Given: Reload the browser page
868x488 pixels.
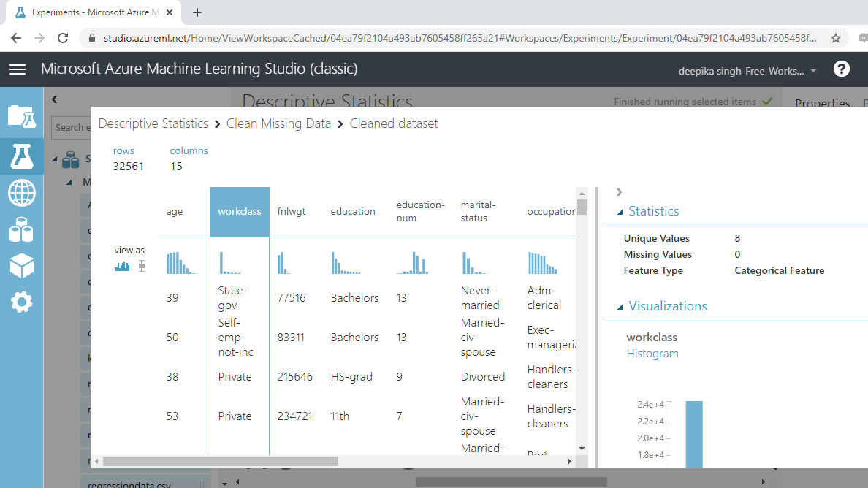Looking at the screenshot, I should point(63,38).
